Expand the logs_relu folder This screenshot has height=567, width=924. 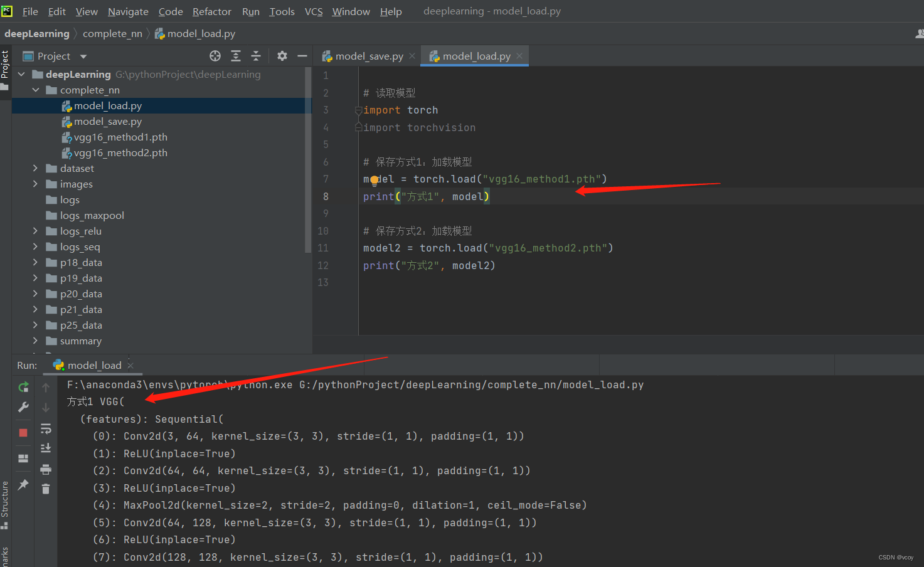pos(36,231)
